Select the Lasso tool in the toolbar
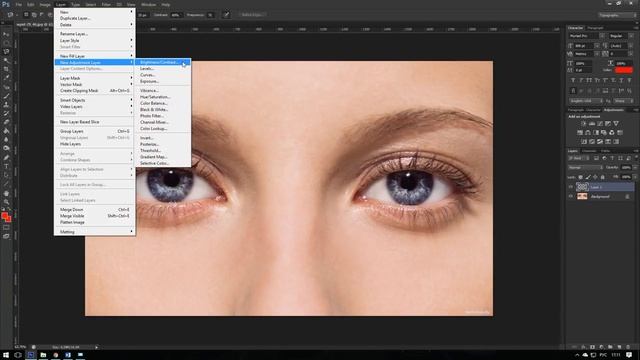 coord(6,52)
